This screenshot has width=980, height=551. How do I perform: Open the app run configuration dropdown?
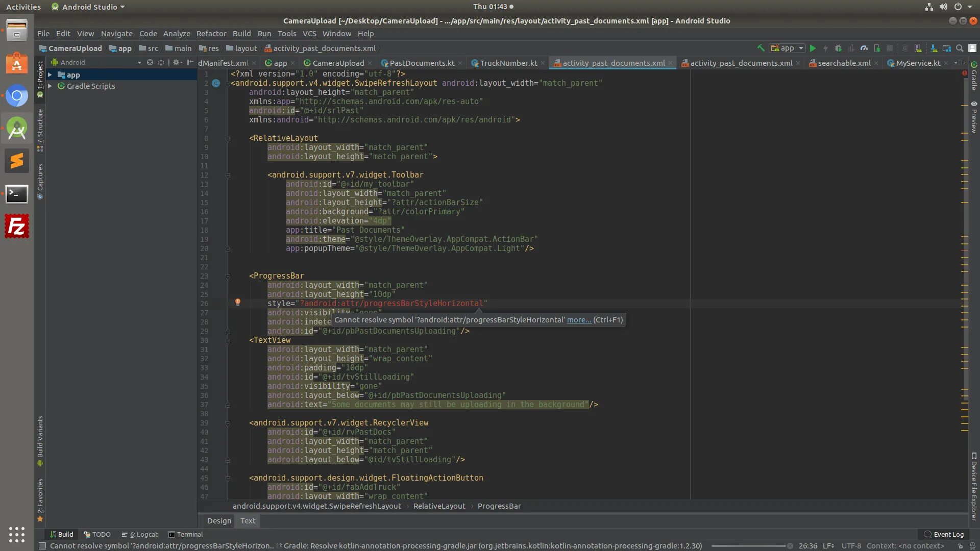point(788,48)
